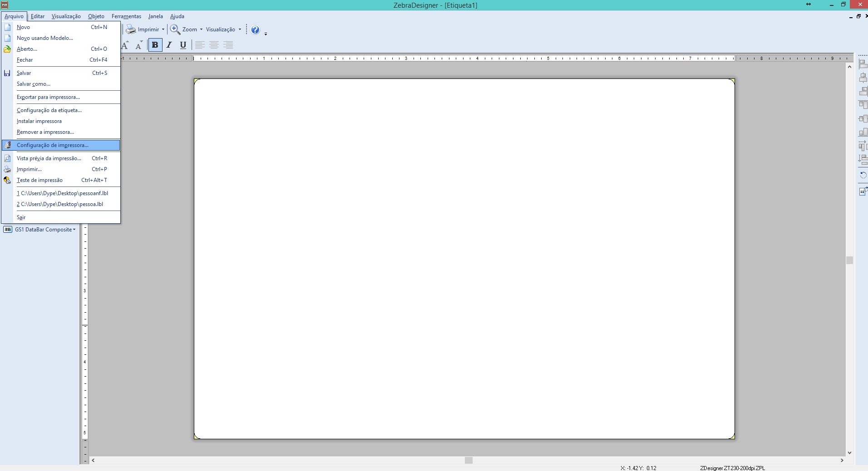Image resolution: width=868 pixels, height=471 pixels.
Task: Open Configuração da etiqueta menu entry
Action: pyautogui.click(x=61, y=110)
